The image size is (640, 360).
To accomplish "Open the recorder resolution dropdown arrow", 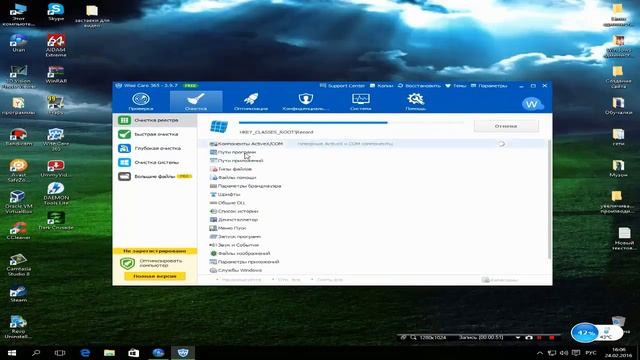I will pyautogui.click(x=518, y=338).
